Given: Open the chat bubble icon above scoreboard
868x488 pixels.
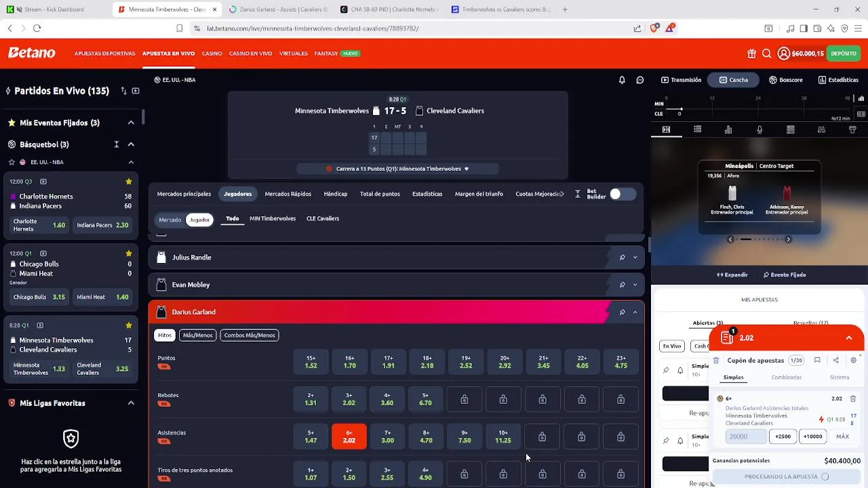Looking at the screenshot, I should pos(639,80).
